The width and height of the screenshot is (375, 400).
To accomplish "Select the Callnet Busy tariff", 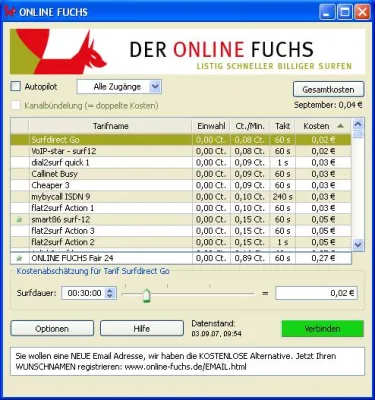I will 181,174.
